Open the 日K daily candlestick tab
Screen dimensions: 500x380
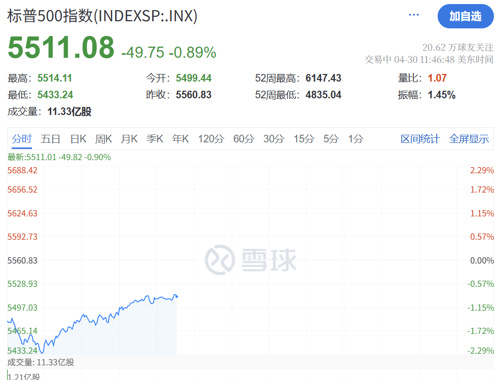click(78, 139)
